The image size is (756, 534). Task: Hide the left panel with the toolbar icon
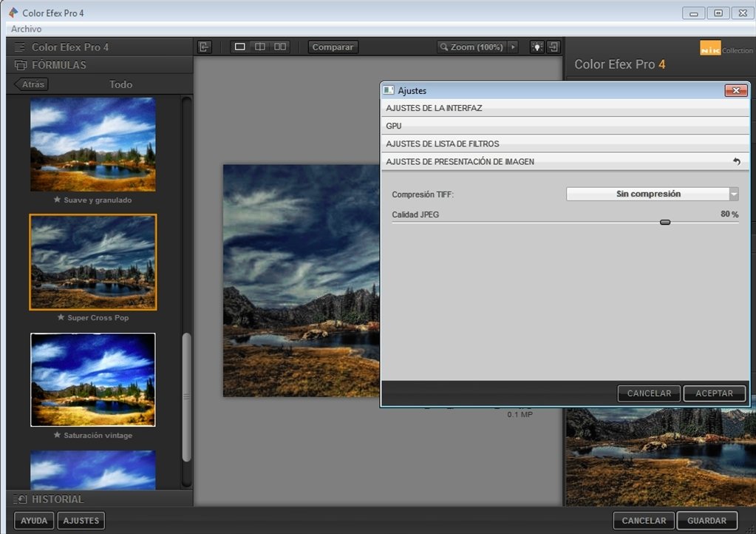coord(205,47)
